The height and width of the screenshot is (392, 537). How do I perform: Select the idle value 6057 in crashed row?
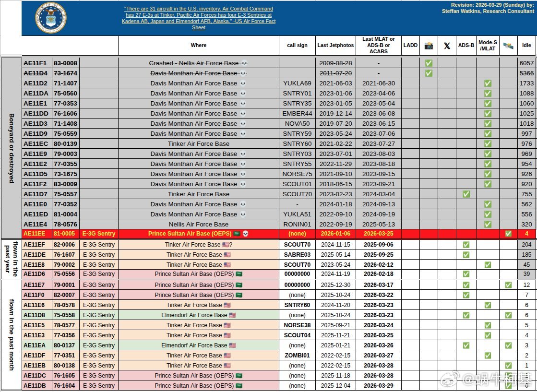click(526, 63)
